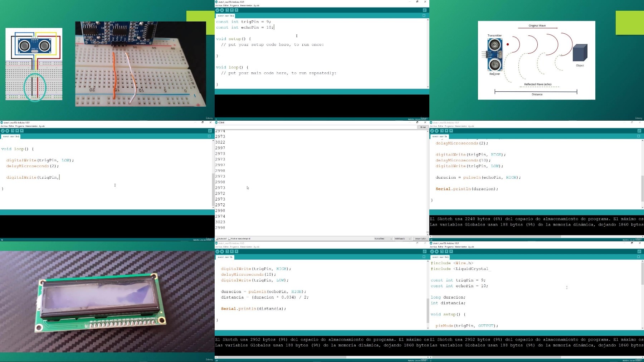Click New sketch icon in trigPin declarations window
The height and width of the screenshot is (362, 644).
click(x=227, y=10)
